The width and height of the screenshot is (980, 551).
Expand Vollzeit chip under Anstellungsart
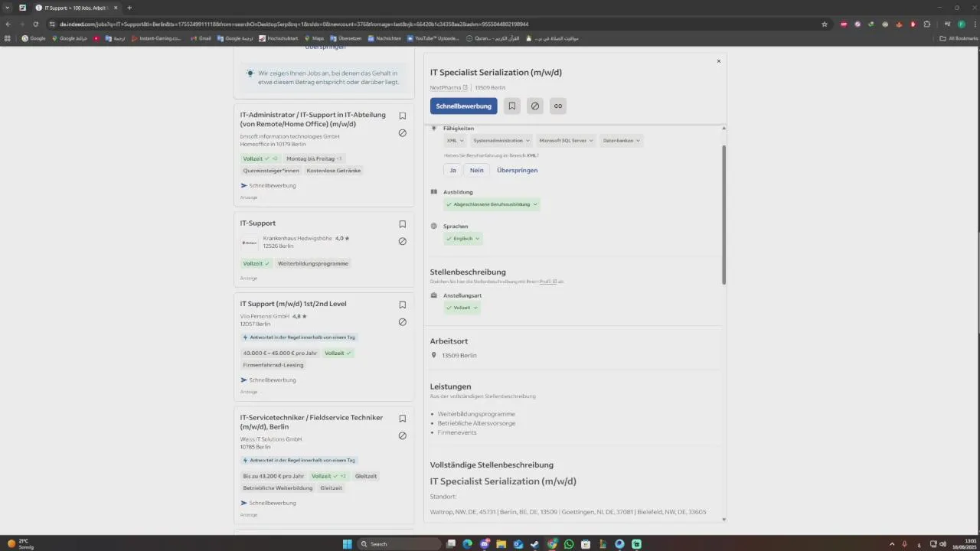tap(462, 308)
